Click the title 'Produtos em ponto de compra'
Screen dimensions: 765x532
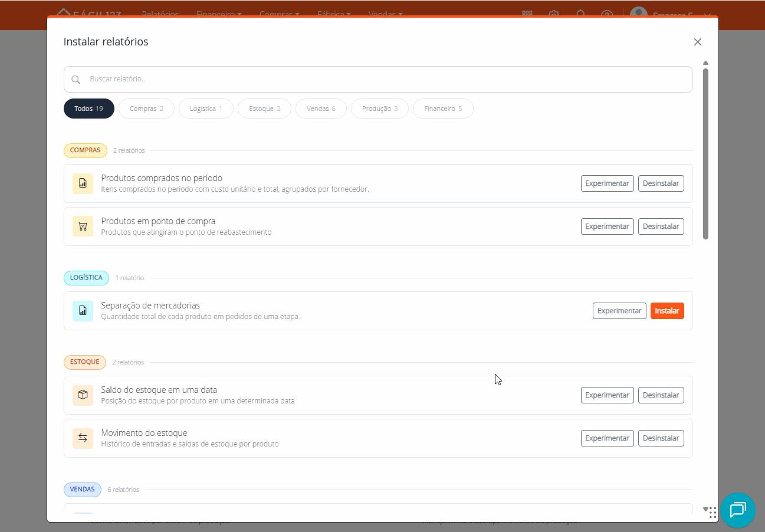tap(158, 221)
